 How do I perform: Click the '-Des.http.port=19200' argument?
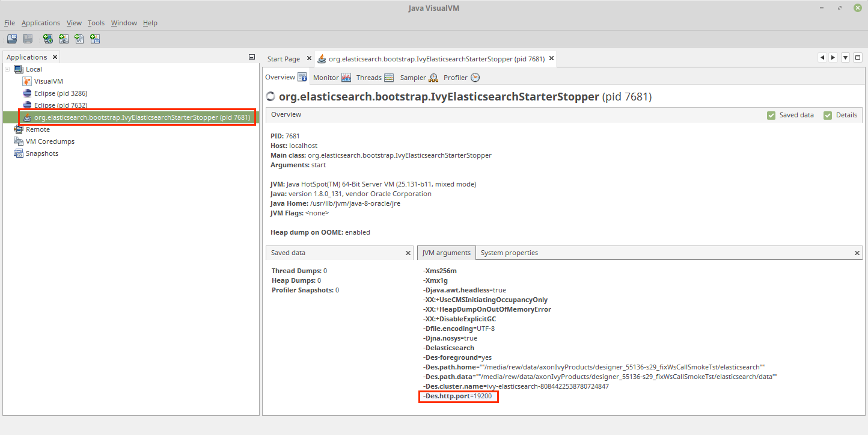click(457, 396)
